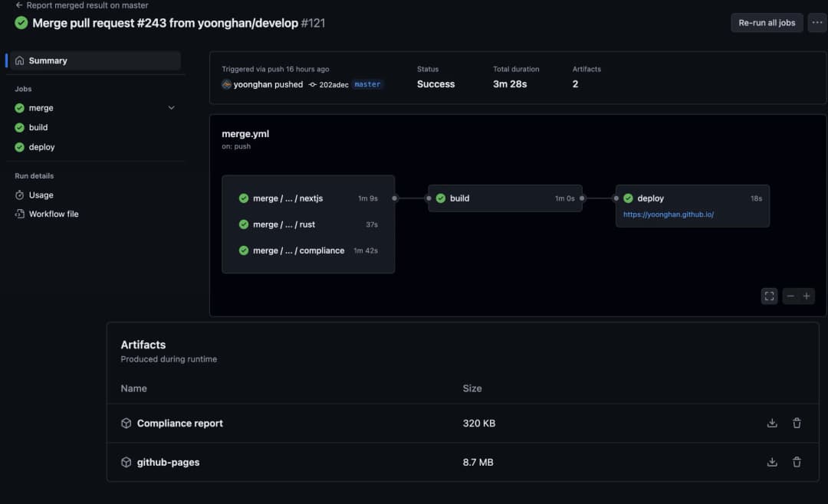Click the clock icon beside Usage
Image resolution: width=828 pixels, height=504 pixels.
19,195
